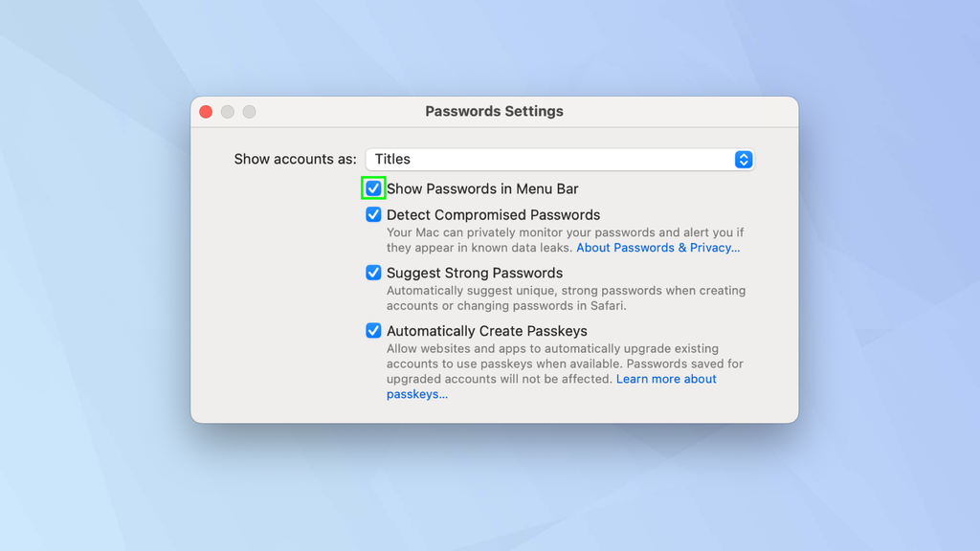The width and height of the screenshot is (980, 551).
Task: Click the highlighted green-outlined checkbox icon
Action: (x=373, y=188)
